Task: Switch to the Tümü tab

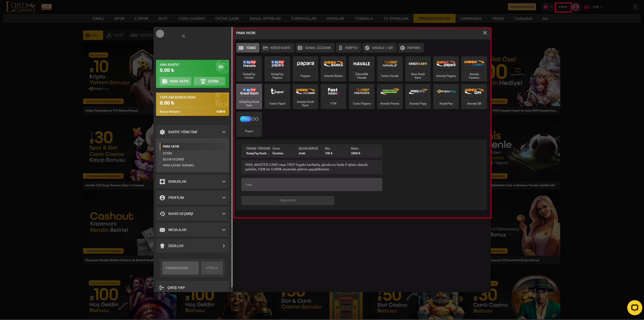Action: coord(248,48)
